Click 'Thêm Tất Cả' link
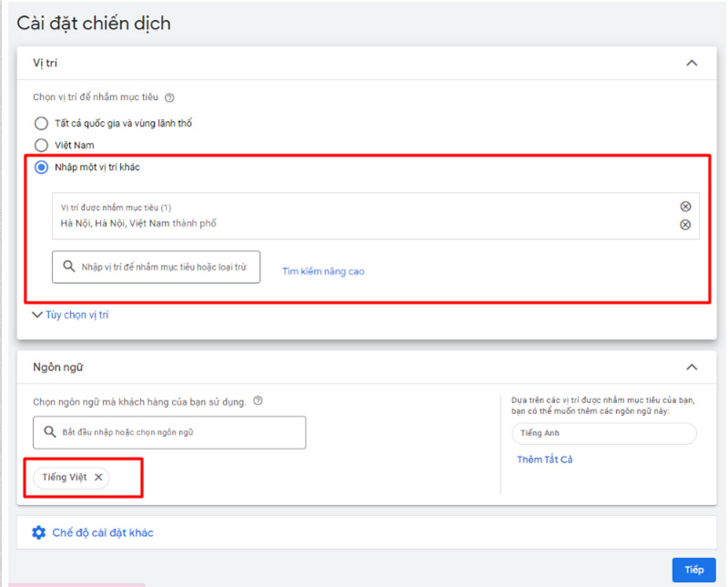This screenshot has height=587, width=728. click(544, 460)
